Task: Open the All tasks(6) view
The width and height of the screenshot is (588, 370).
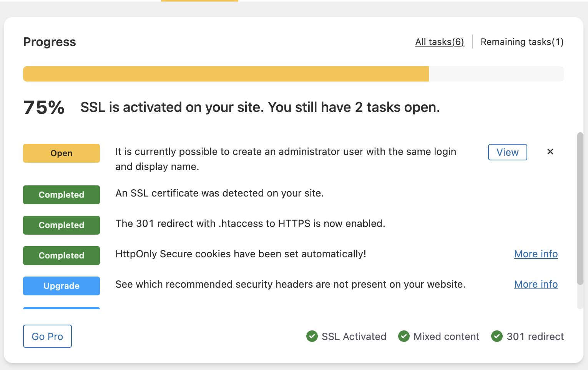Action: coord(439,42)
